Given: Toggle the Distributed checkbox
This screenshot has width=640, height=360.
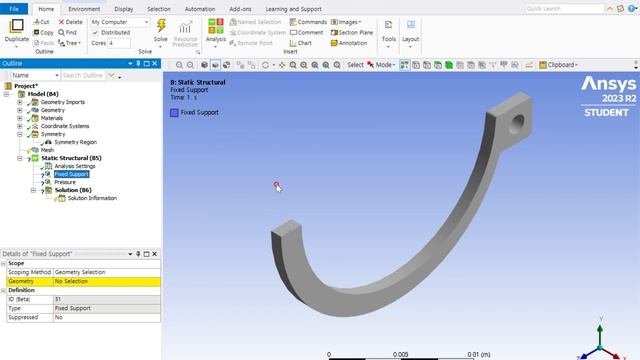Looking at the screenshot, I should point(95,32).
